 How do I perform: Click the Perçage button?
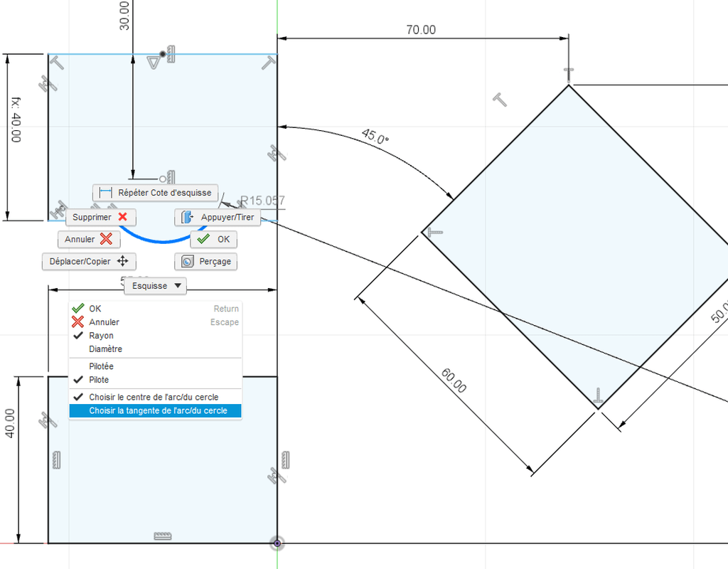(205, 262)
